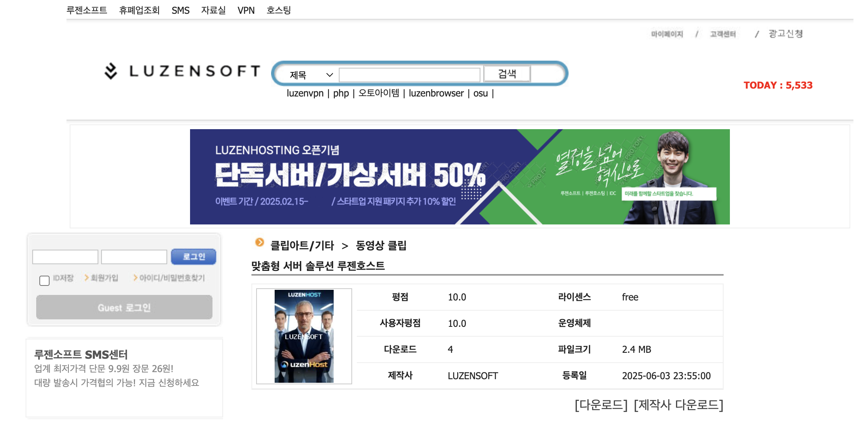Screen dimensions: 868x430
Task: Open the 마이페이지 link
Action: coord(667,34)
